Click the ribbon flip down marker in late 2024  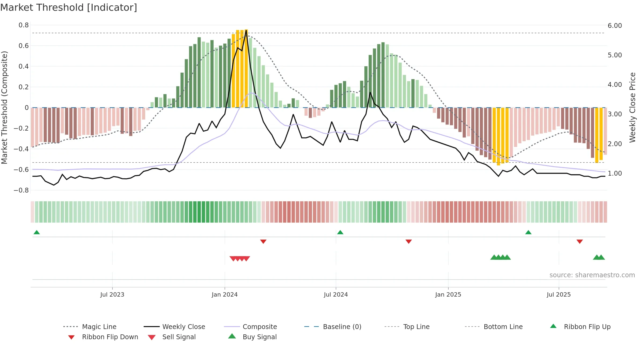(409, 242)
